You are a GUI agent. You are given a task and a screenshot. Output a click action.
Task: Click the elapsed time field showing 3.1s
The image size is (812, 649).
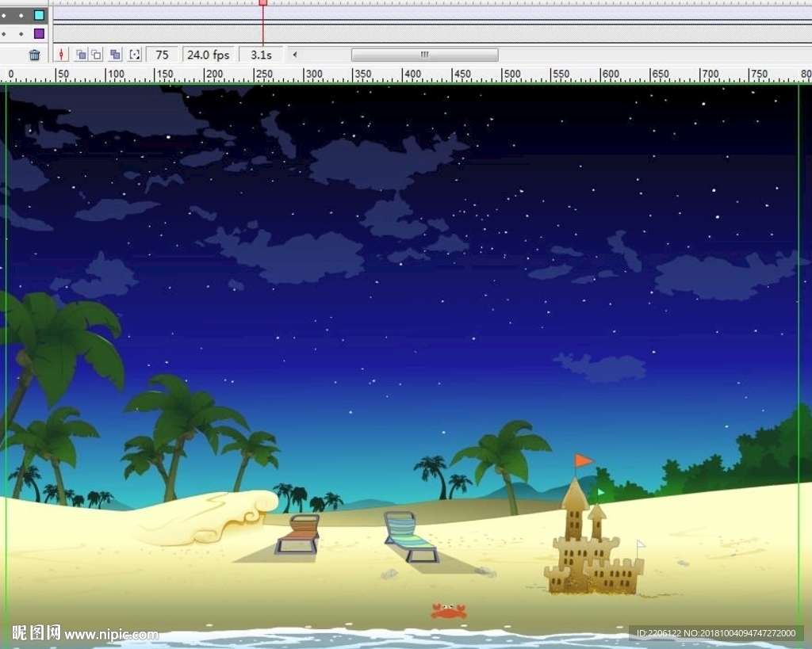point(261,55)
